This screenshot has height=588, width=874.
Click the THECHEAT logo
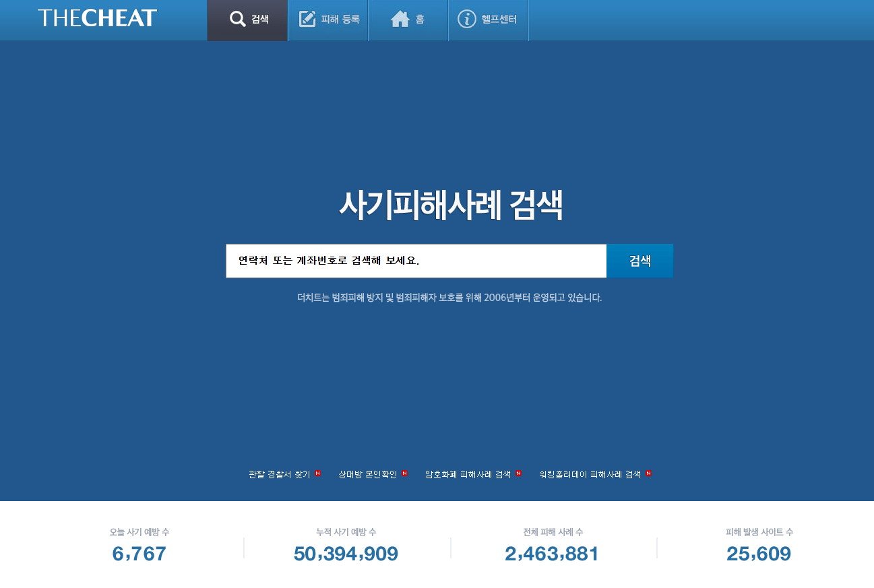tap(96, 19)
